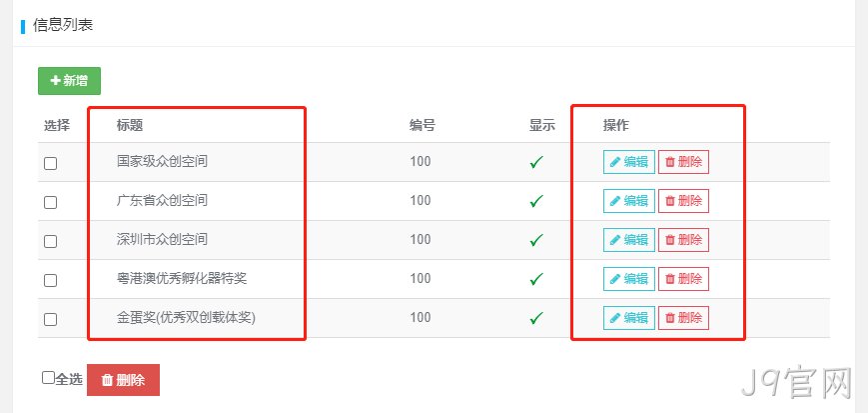Edit the 广东省众创空间 entry
868x413 pixels.
click(x=629, y=201)
